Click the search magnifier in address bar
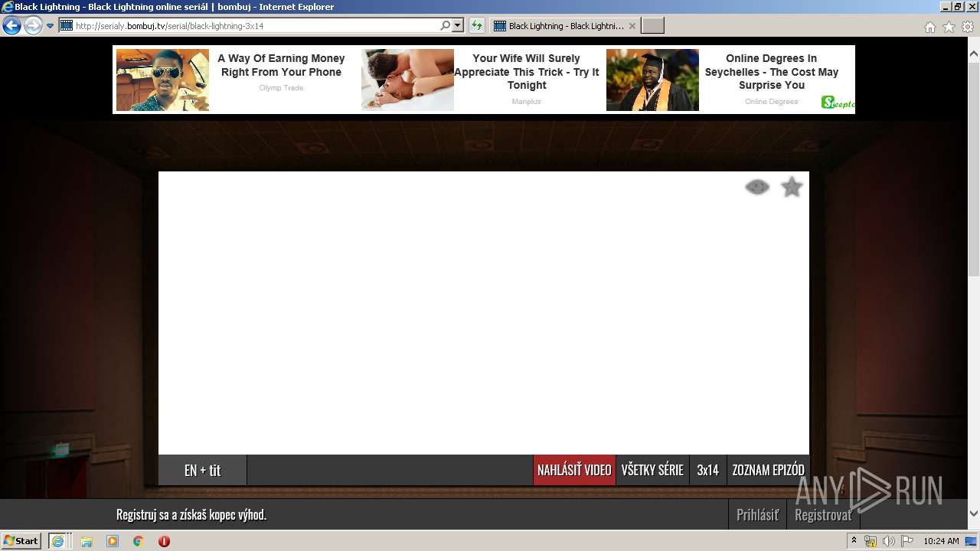 point(446,25)
